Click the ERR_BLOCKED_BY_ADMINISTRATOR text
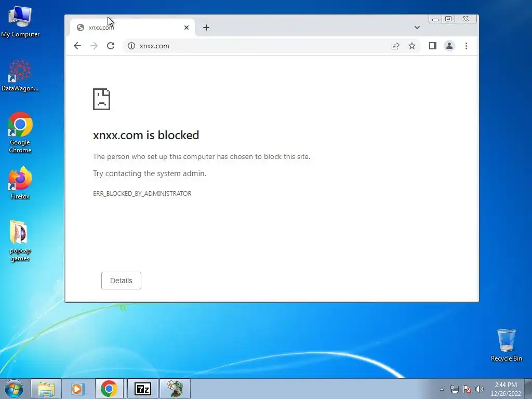The height and width of the screenshot is (399, 532). [x=142, y=194]
